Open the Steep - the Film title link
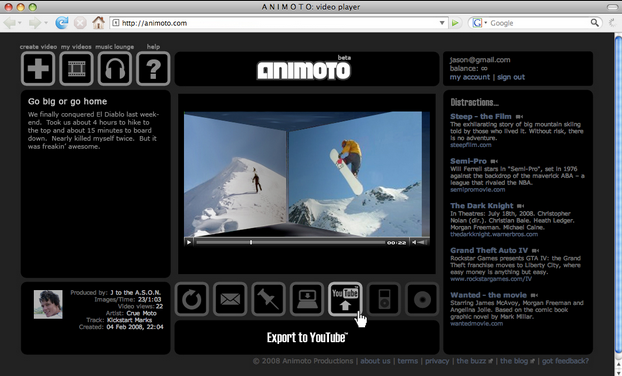Image resolution: width=622 pixels, height=376 pixels. click(481, 117)
